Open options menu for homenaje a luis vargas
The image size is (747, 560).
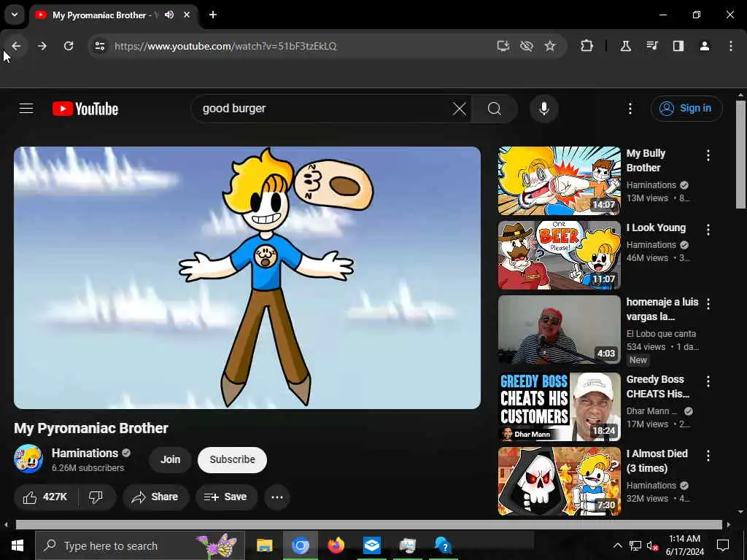pos(708,304)
